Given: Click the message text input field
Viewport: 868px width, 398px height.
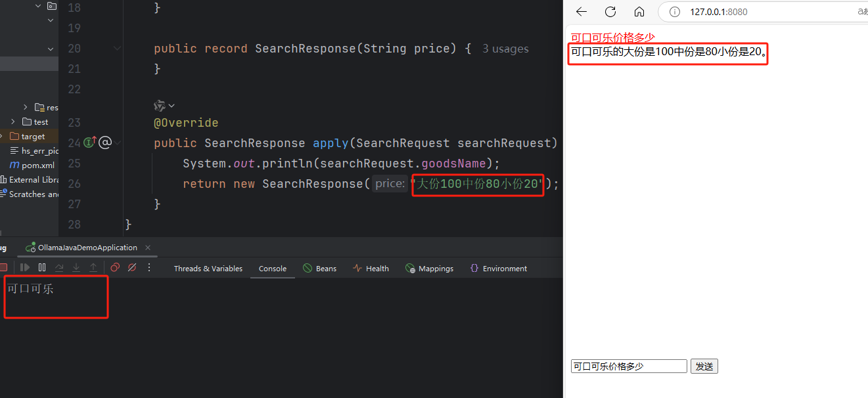Looking at the screenshot, I should (x=628, y=366).
